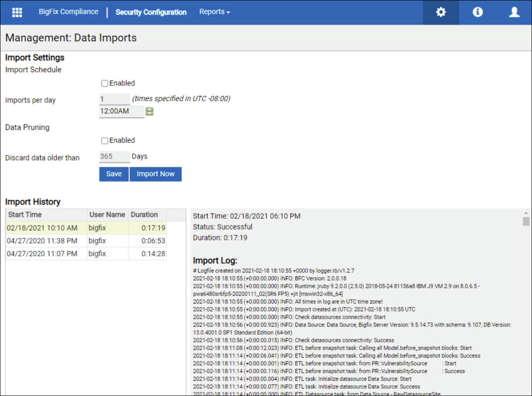Click the Imports per day field
The height and width of the screenshot is (396, 532).
click(114, 99)
